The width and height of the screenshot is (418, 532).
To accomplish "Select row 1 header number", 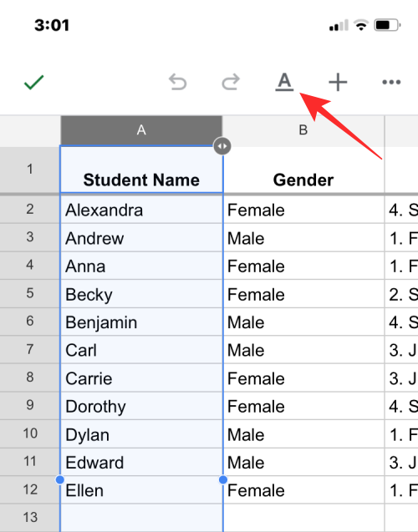I will (30, 170).
